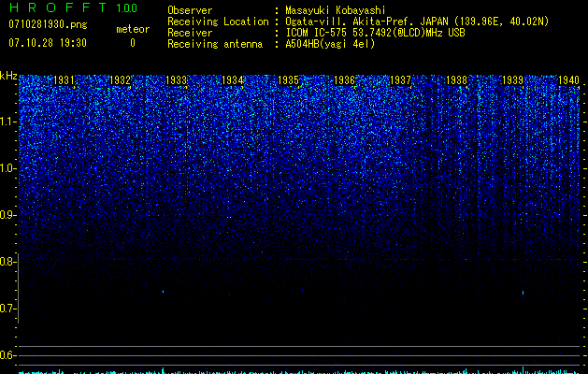Click the "Observer" label
Image resolution: width=588 pixels, height=374 pixels.
tap(190, 10)
